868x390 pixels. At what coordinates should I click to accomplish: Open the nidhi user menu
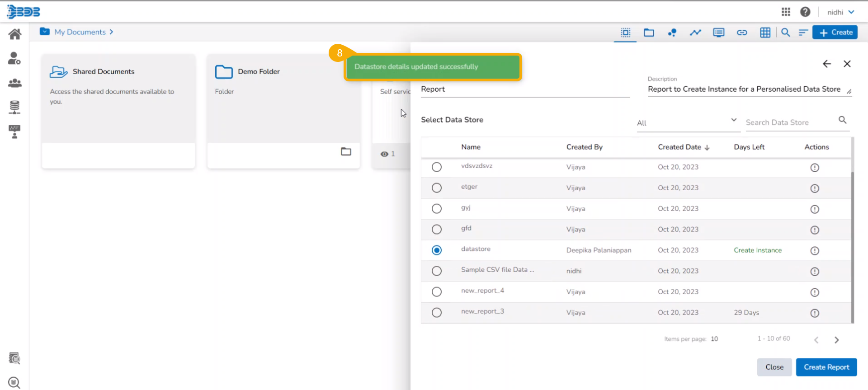click(840, 12)
